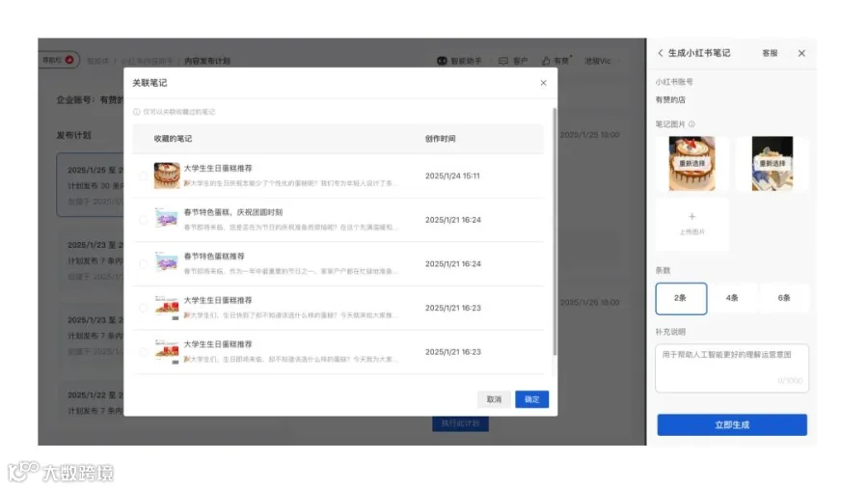Open 智能助手 in background header

pyautogui.click(x=459, y=61)
